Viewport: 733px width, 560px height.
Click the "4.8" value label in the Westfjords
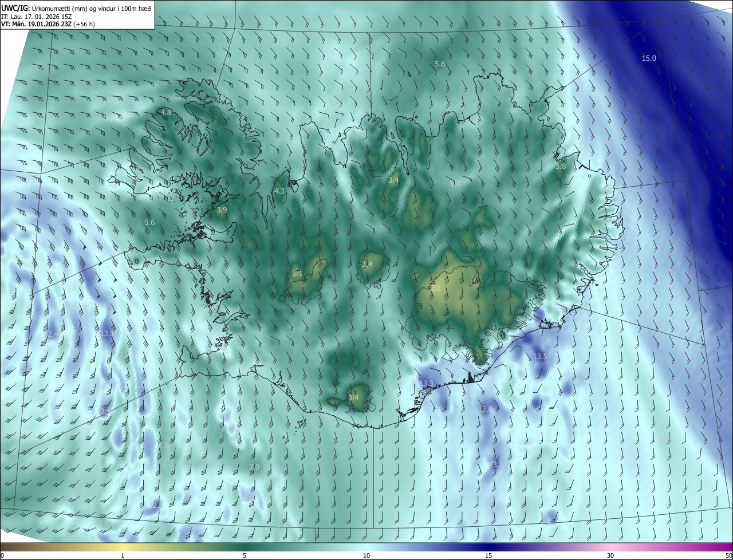pyautogui.click(x=166, y=112)
